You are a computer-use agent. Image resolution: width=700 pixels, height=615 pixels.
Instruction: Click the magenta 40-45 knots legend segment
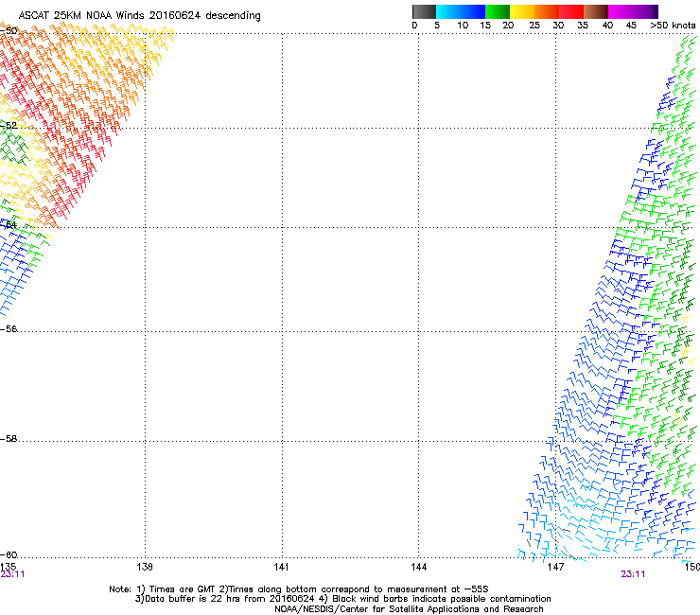tap(621, 11)
